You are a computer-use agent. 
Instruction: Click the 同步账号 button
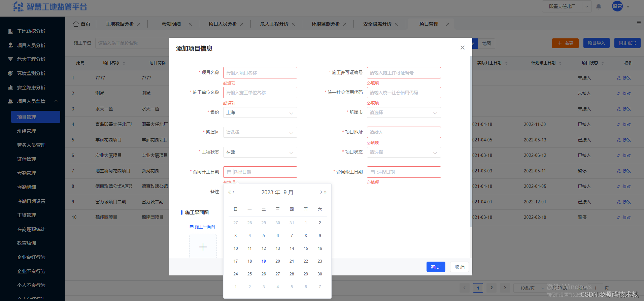(x=627, y=43)
